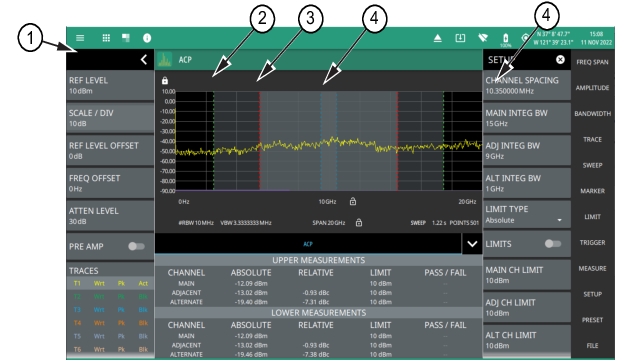Screen dimensions: 631x361
Task: Enable the LIMITS toggle switch
Action: (553, 243)
